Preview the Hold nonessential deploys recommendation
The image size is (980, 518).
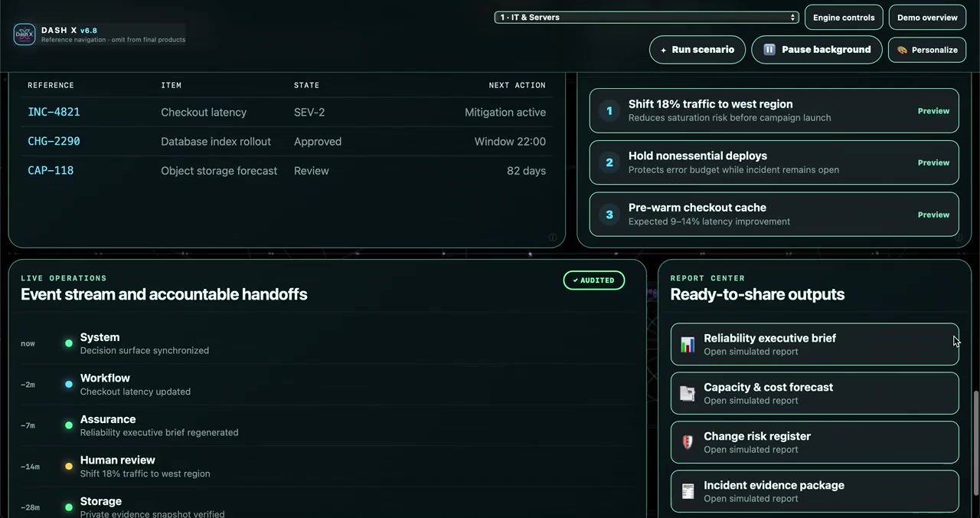coord(933,162)
